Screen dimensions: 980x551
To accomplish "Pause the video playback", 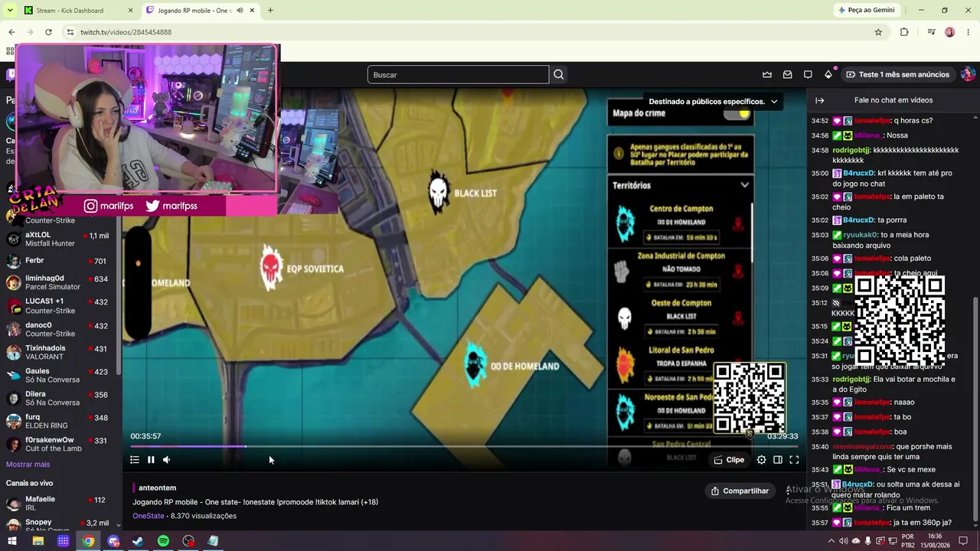I will 151,460.
